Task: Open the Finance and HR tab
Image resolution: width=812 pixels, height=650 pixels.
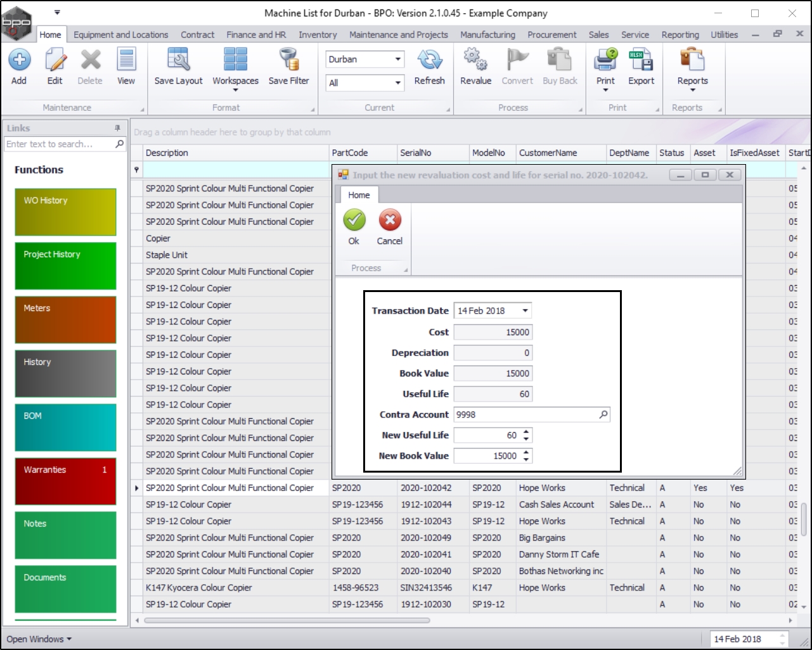Action: (x=256, y=35)
